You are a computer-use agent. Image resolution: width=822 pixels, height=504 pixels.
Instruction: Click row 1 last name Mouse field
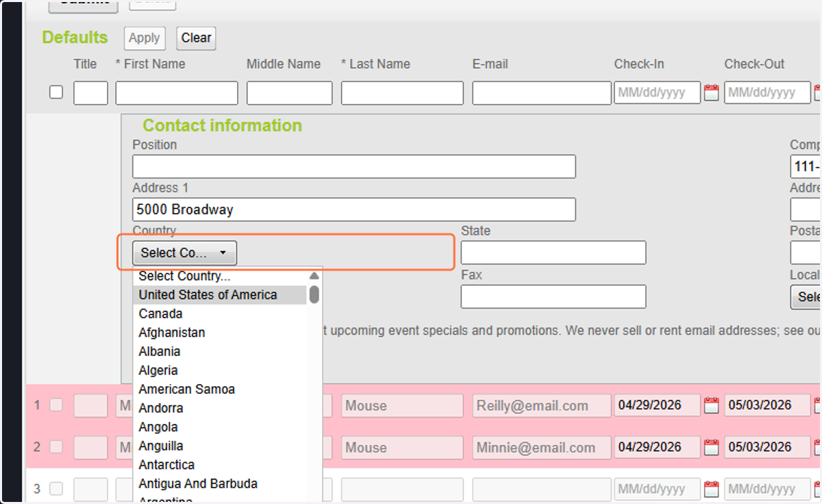(403, 405)
